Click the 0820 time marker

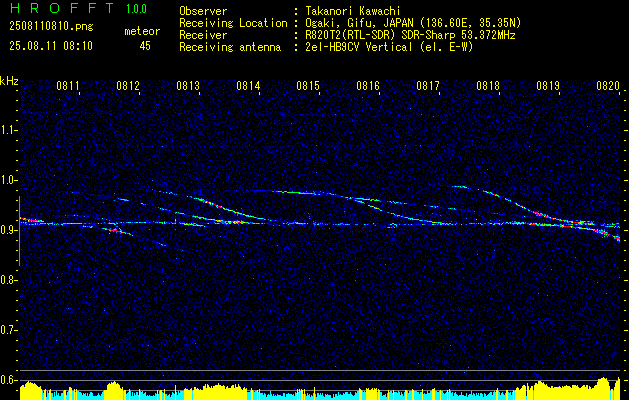(x=608, y=85)
